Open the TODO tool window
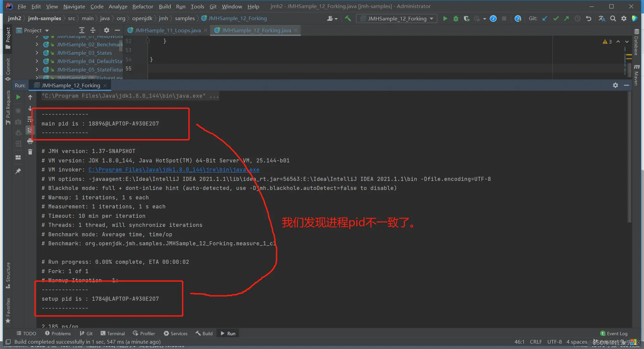Viewport: 644px width, 349px height. (26, 333)
